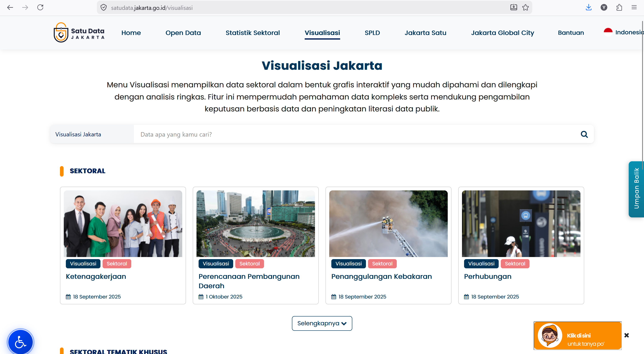Click Visualisasi tag on Perencanaan Pembangunan card
Viewport: 644px width, 354px height.
point(216,264)
